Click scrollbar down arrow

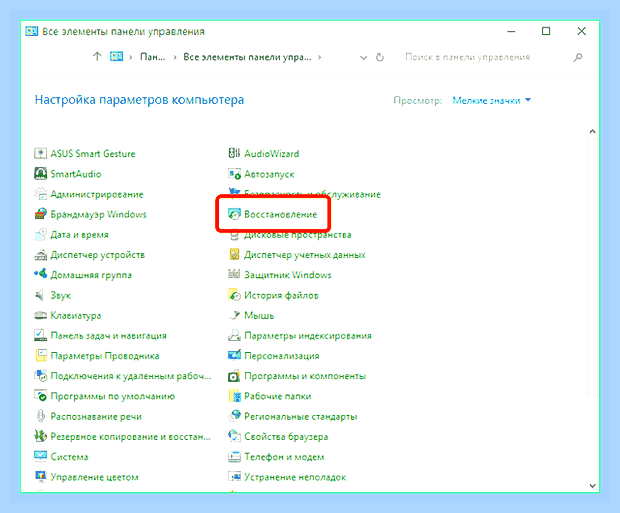pos(592,486)
